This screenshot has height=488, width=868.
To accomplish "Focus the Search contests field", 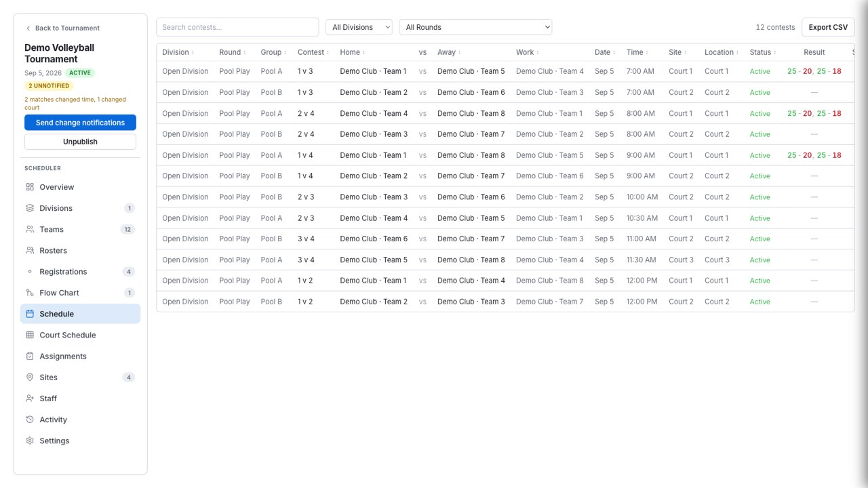I will pos(237,27).
